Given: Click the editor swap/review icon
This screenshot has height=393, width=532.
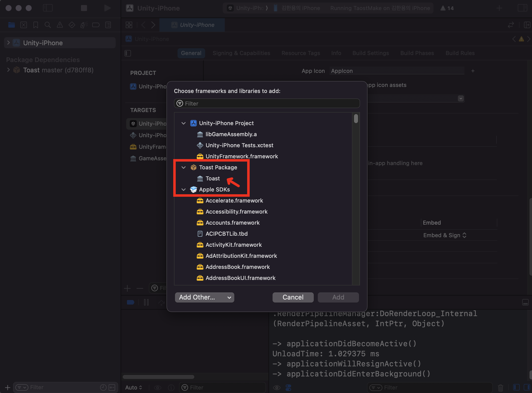Looking at the screenshot, I should pos(511,25).
